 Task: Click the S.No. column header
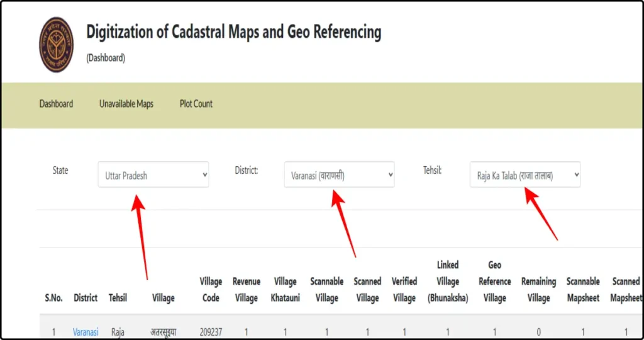click(x=53, y=298)
